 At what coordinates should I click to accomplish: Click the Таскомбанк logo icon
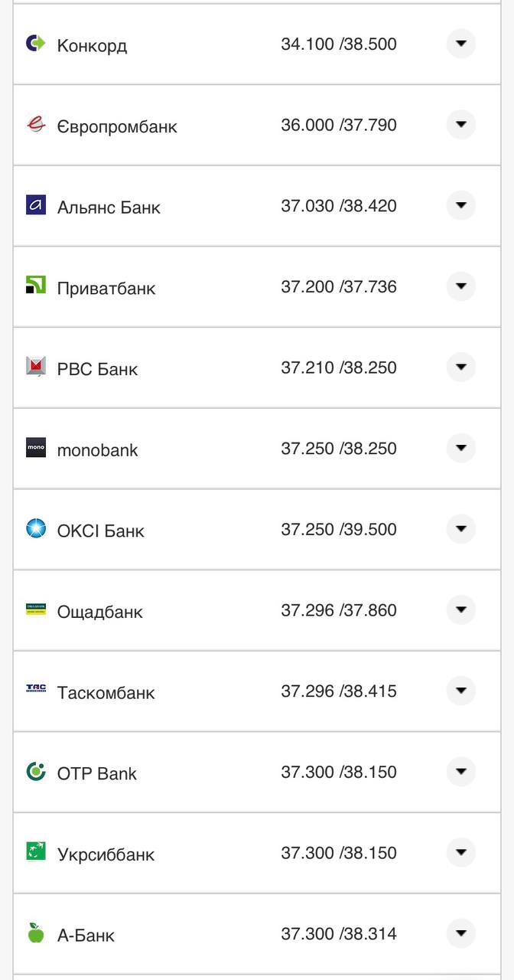point(36,691)
